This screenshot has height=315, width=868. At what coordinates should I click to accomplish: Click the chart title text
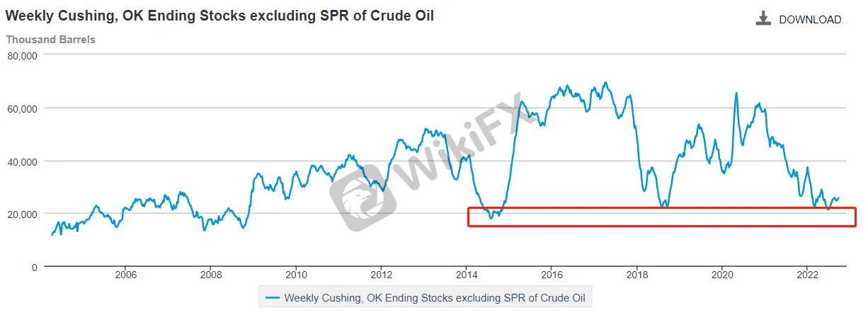click(x=220, y=16)
